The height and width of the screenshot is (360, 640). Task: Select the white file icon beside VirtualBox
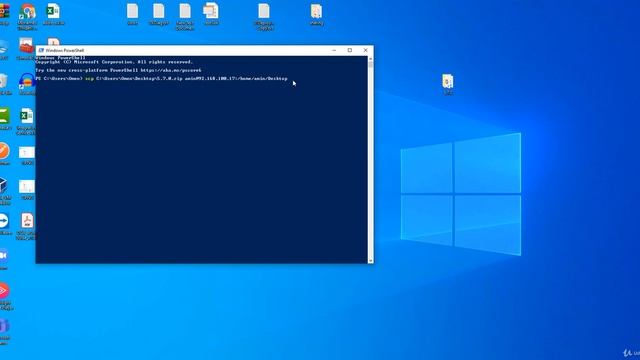click(x=27, y=187)
